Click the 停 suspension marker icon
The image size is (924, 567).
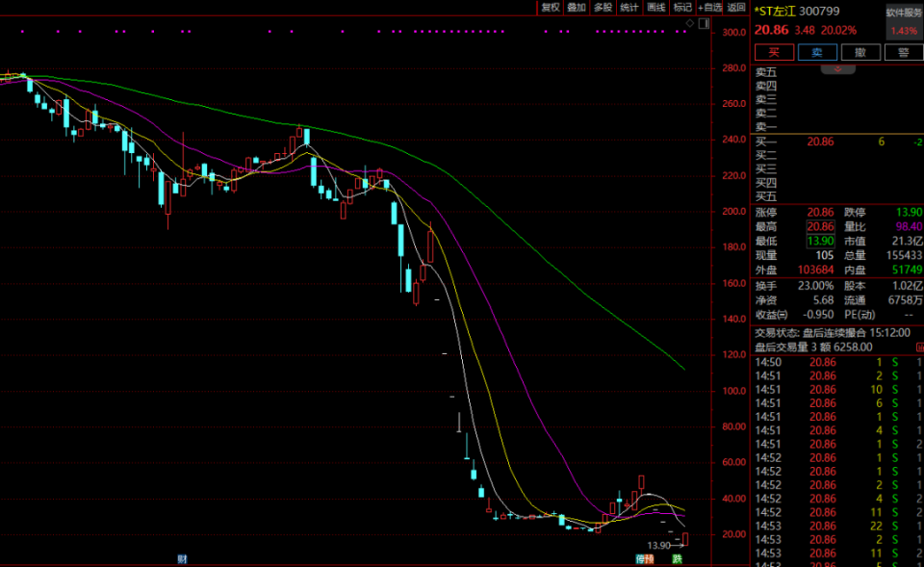(x=640, y=558)
